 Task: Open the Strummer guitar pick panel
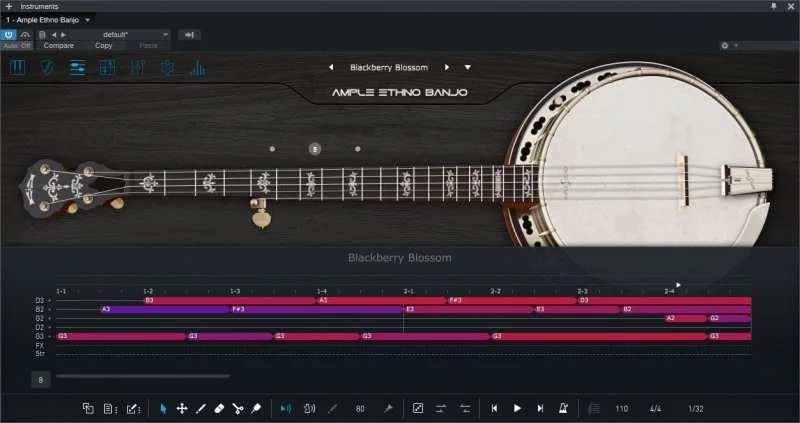[47, 67]
